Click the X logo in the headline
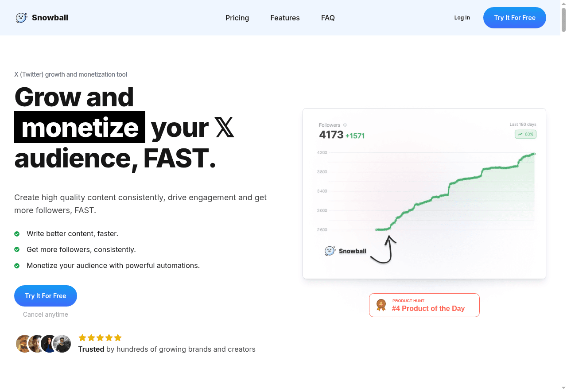The height and width of the screenshot is (392, 567). pos(224,128)
